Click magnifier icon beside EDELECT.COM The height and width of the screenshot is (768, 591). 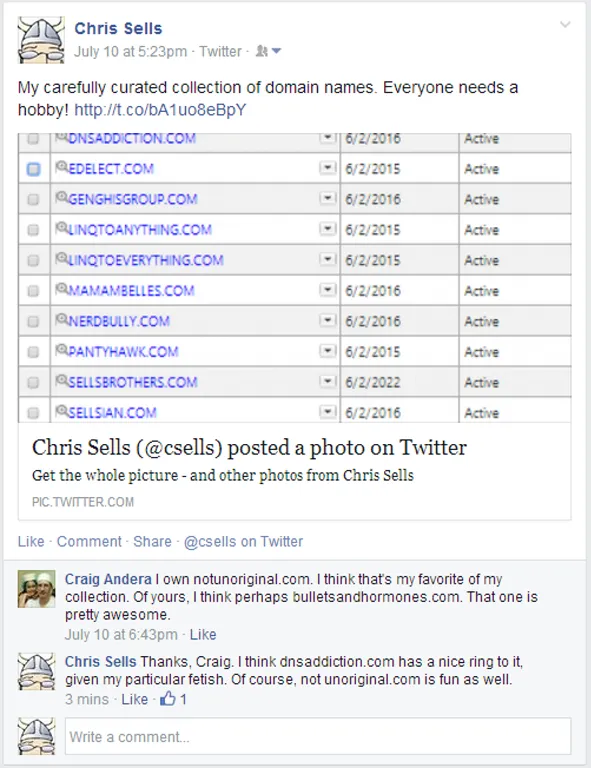point(62,167)
